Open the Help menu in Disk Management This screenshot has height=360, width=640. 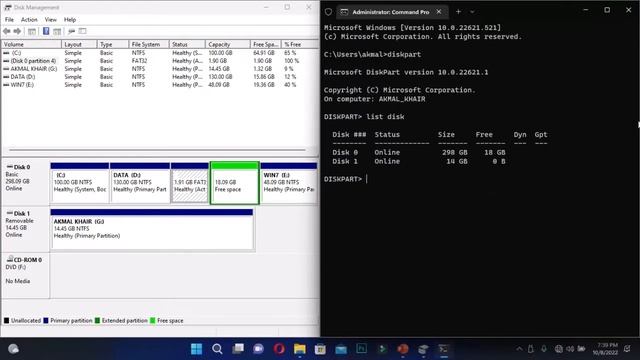[70, 20]
